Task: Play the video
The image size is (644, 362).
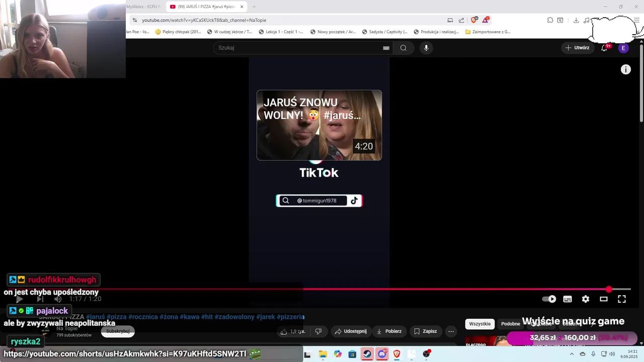Action: pos(20,299)
